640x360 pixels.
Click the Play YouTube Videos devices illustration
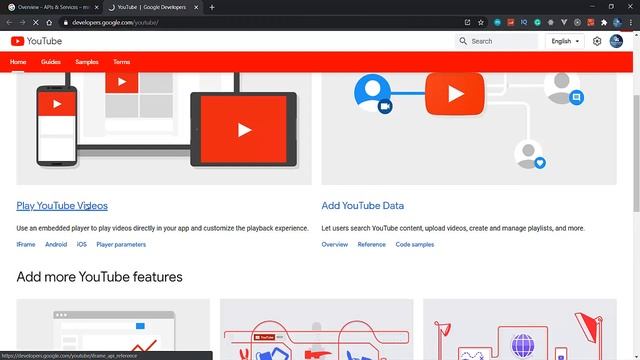164,128
